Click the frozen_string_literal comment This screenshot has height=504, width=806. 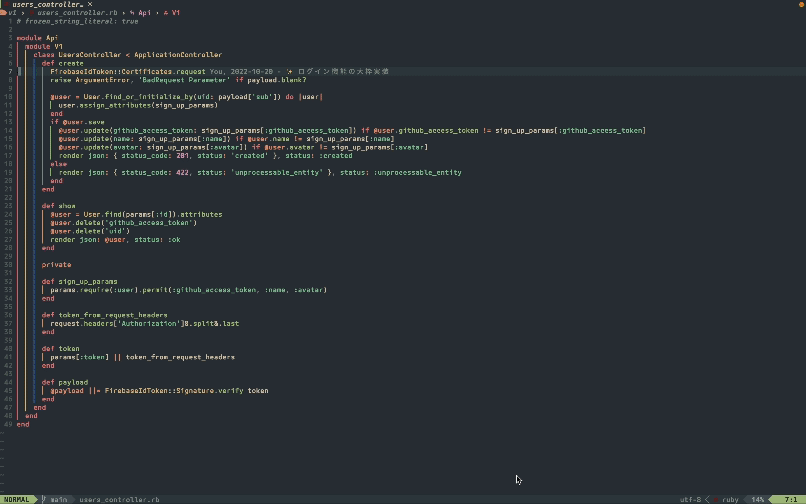77,22
